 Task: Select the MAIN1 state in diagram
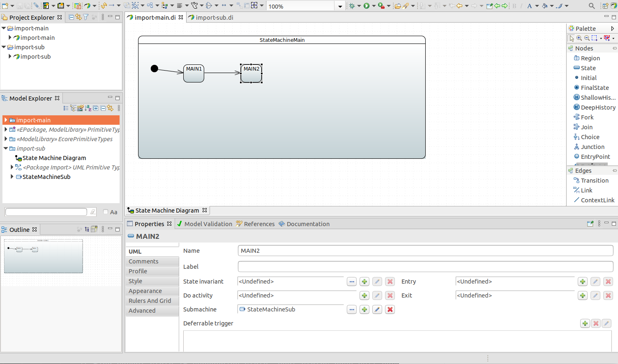[194, 73]
